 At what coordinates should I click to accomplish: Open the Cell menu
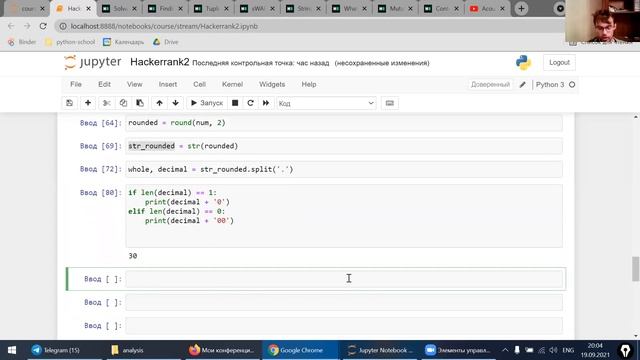point(199,84)
